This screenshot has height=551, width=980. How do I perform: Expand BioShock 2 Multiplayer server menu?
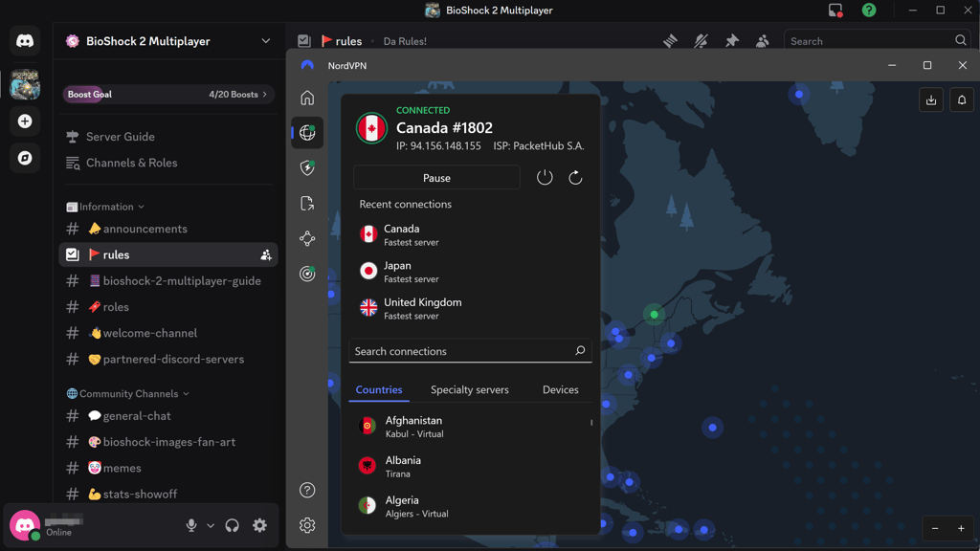pyautogui.click(x=266, y=41)
